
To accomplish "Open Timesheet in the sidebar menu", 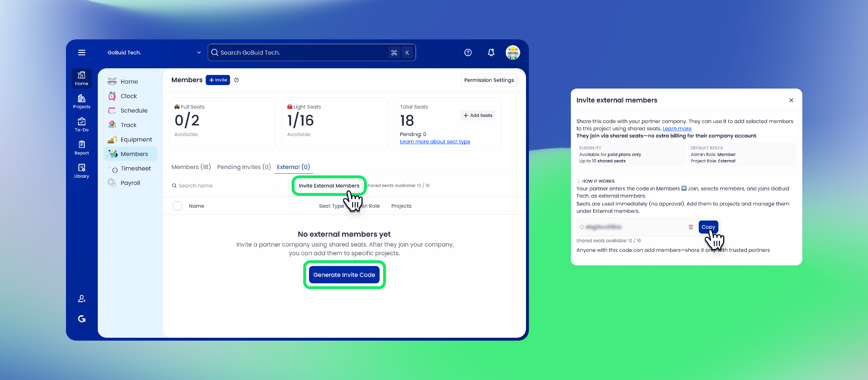I will click(x=135, y=168).
